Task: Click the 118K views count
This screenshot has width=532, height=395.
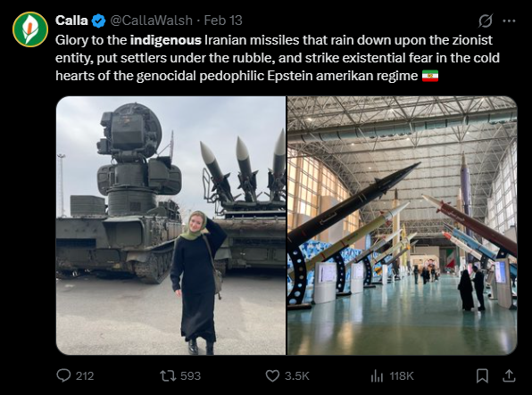Action: pos(402,375)
